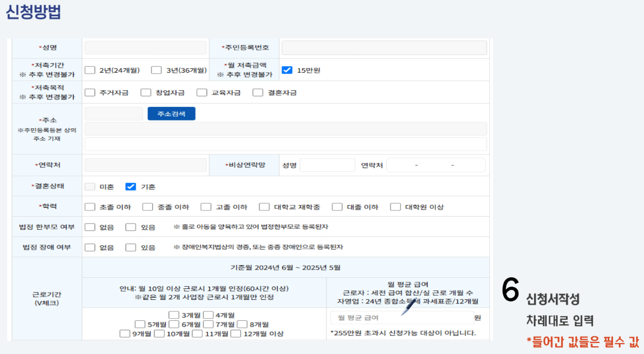644x354 pixels.
Task: Click the 신청방법 heading
Action: point(34,13)
